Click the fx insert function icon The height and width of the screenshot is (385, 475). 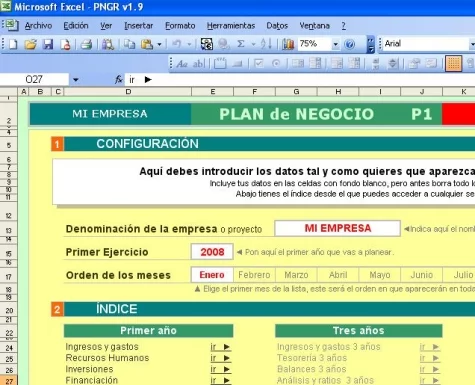tap(118, 79)
